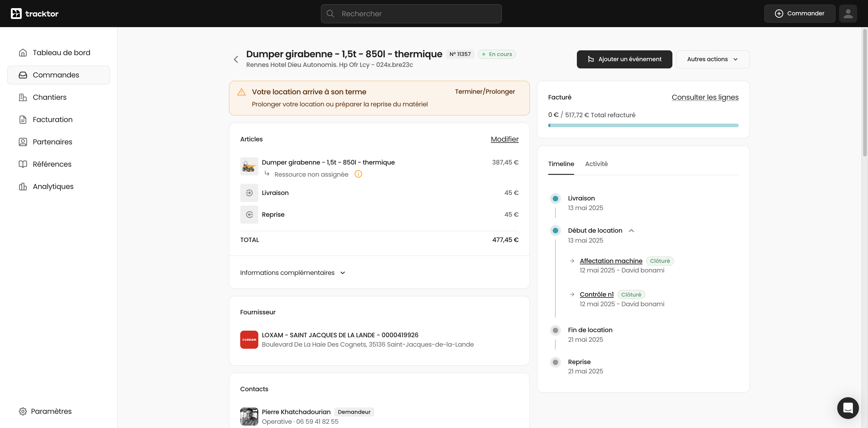This screenshot has height=428, width=868.
Task: Click Pierre Khatchadourian contact photo
Action: [x=249, y=416]
